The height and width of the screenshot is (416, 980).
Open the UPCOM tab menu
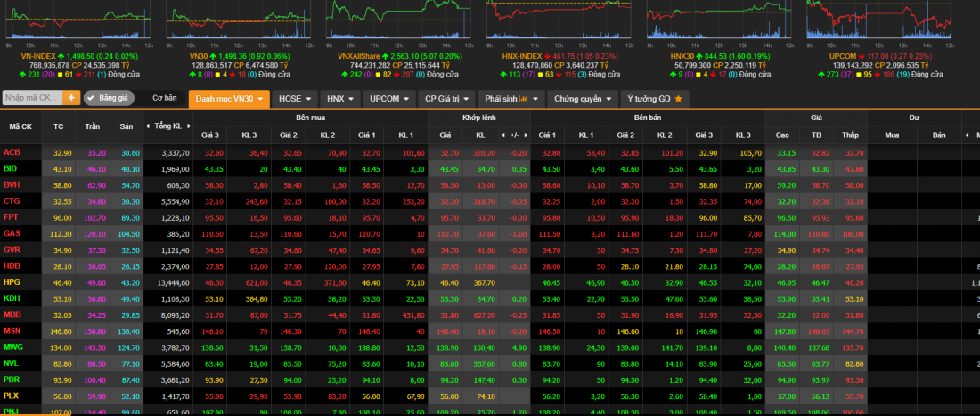coord(389,98)
